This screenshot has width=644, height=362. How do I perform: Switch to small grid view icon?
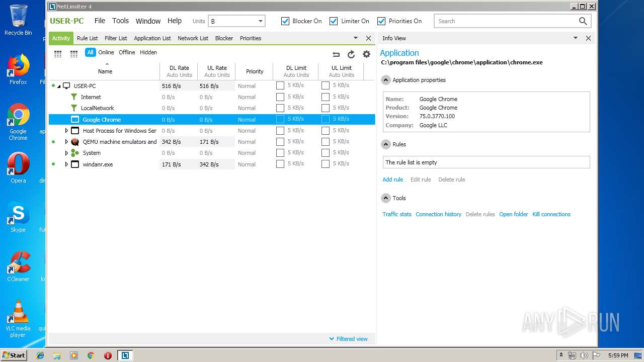74,54
